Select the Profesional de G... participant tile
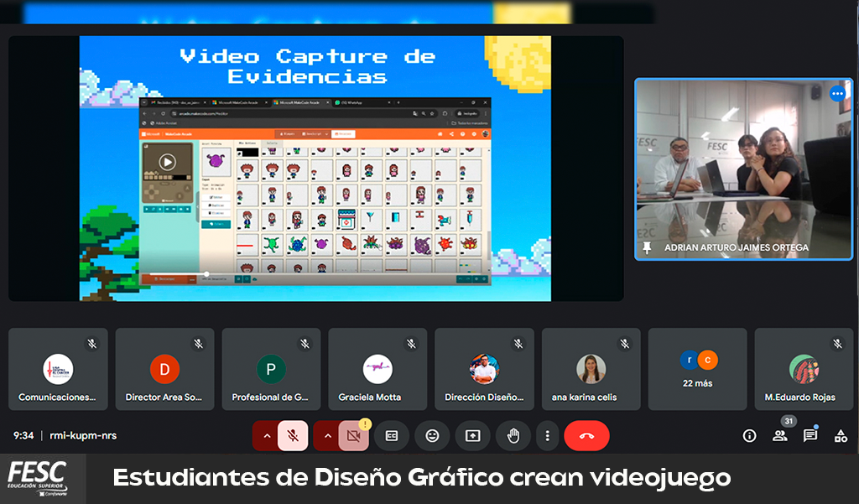This screenshot has width=859, height=504. tap(271, 369)
